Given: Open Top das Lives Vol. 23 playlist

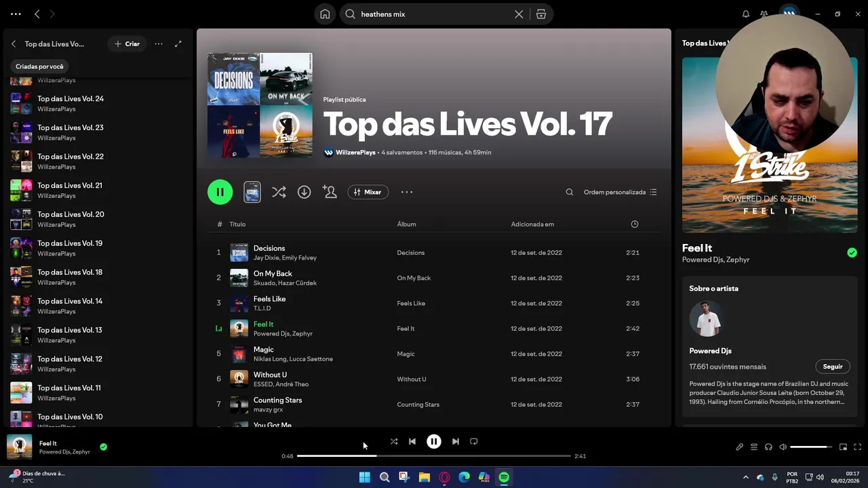Looking at the screenshot, I should click(98, 132).
